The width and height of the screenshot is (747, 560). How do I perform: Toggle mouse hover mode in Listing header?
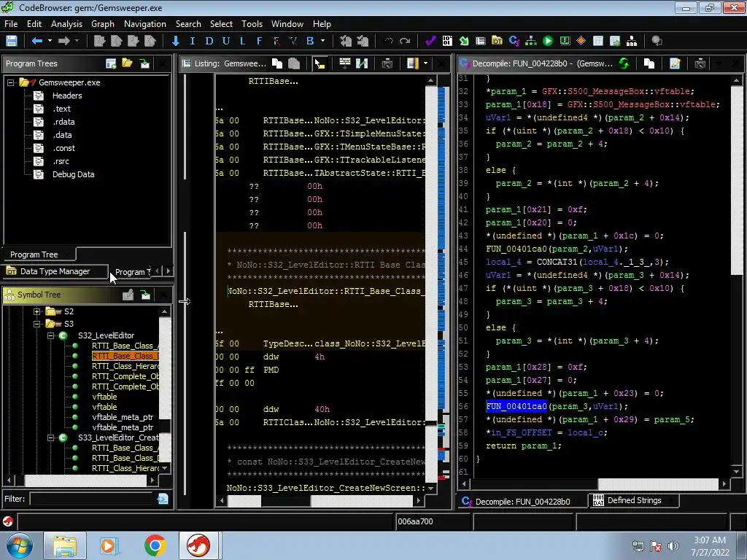click(320, 63)
